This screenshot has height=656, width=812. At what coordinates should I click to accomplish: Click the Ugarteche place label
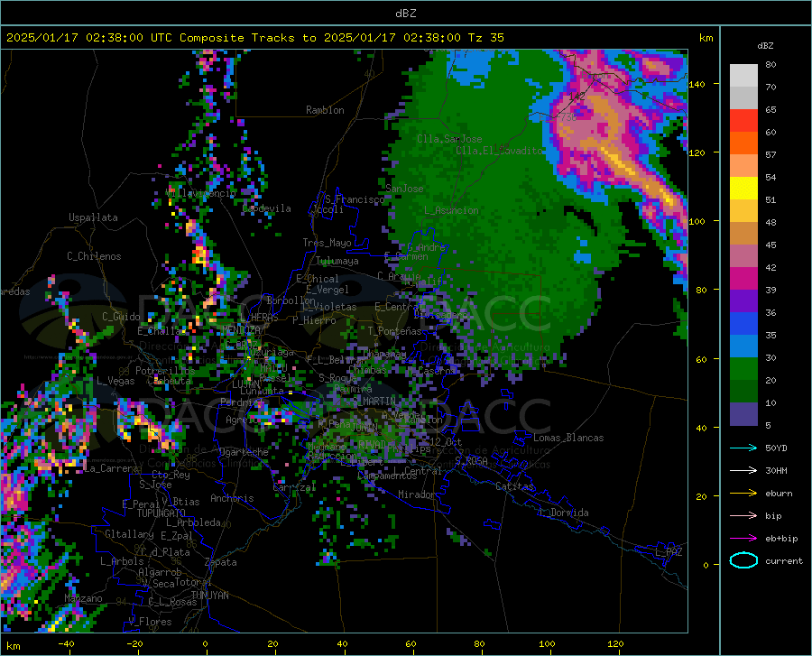point(244,452)
